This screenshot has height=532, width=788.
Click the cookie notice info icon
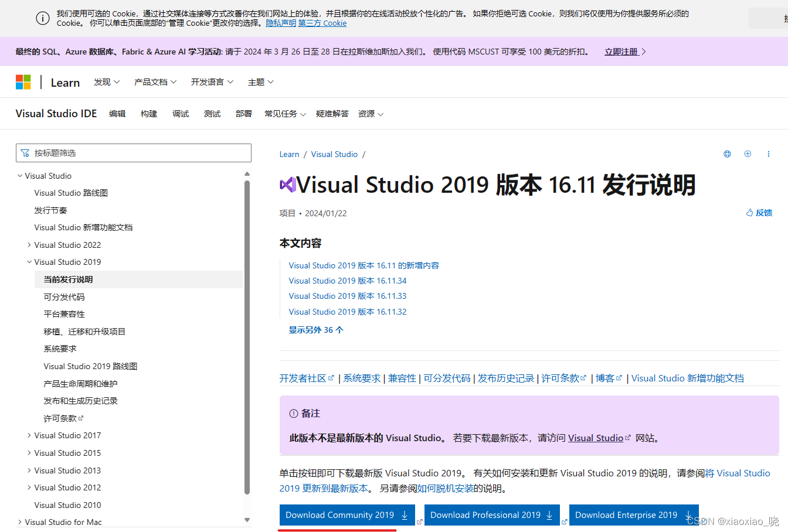(x=43, y=18)
